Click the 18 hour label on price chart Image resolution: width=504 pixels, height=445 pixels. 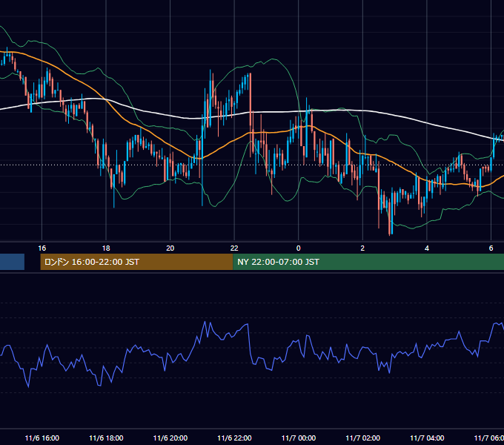click(x=106, y=248)
